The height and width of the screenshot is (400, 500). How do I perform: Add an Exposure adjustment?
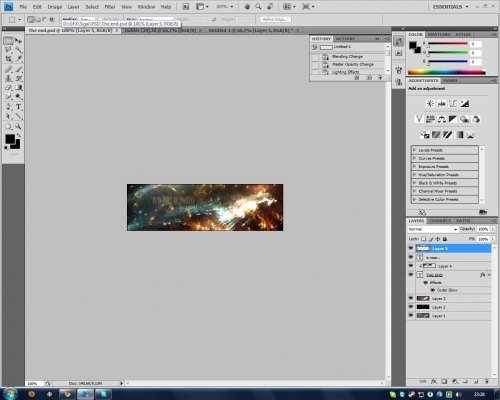coord(465,104)
